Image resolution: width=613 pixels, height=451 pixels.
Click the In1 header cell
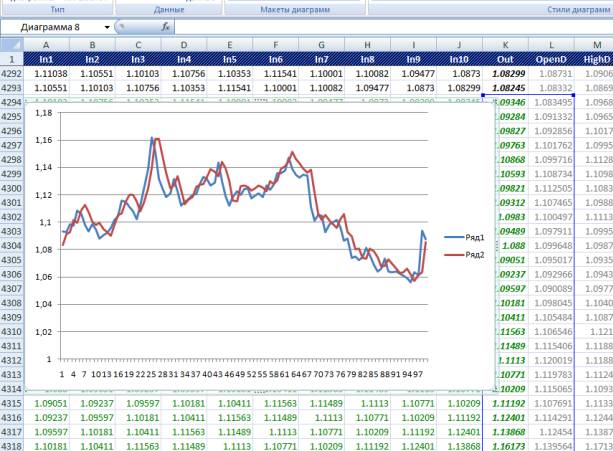[x=46, y=59]
